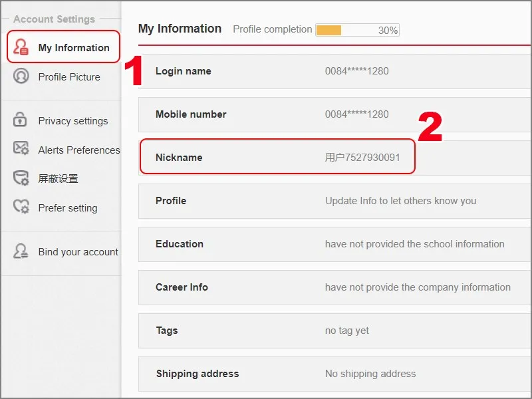Open Bind your account via its person icon
The width and height of the screenshot is (532, 399).
tap(19, 252)
